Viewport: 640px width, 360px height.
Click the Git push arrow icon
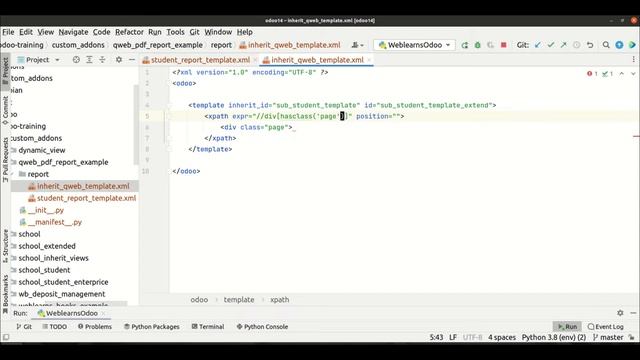[564, 45]
